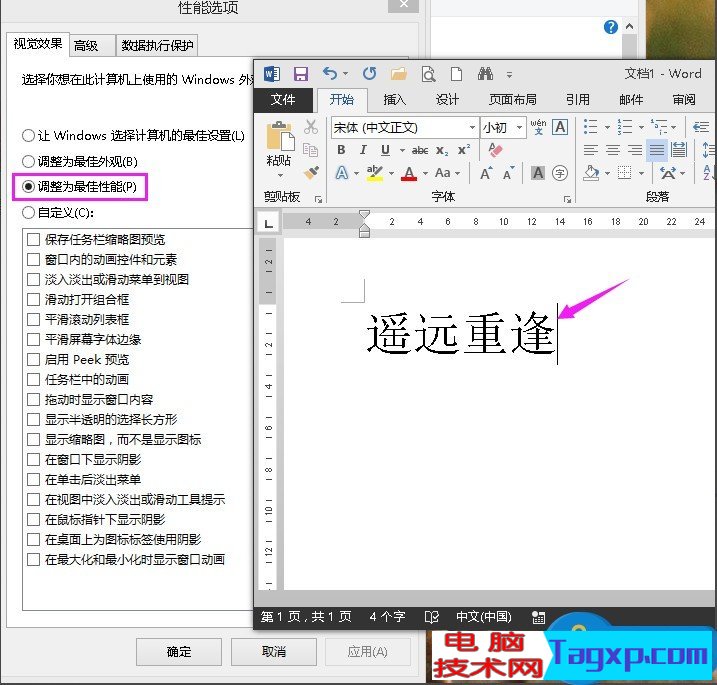Image resolution: width=717 pixels, height=685 pixels.
Task: Select let Windows choose best settings
Action: pos(133,135)
